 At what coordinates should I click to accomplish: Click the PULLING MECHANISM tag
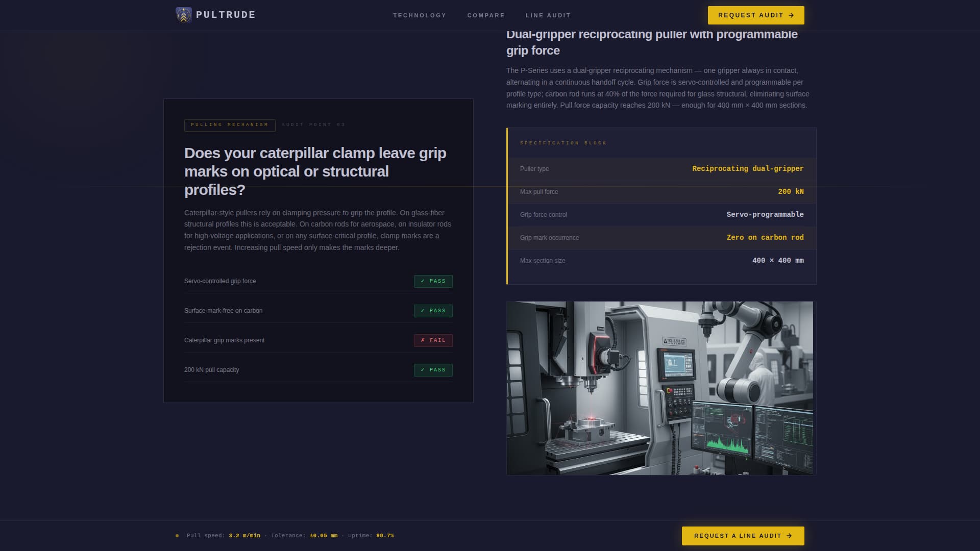[230, 124]
